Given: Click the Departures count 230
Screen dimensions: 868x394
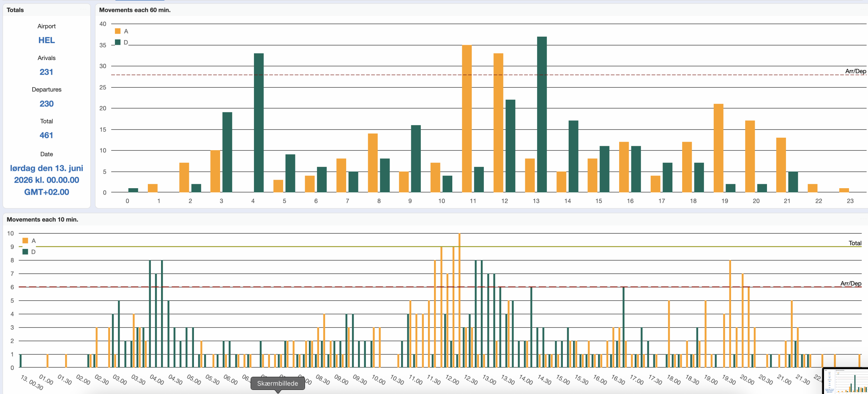Looking at the screenshot, I should pyautogui.click(x=46, y=104).
